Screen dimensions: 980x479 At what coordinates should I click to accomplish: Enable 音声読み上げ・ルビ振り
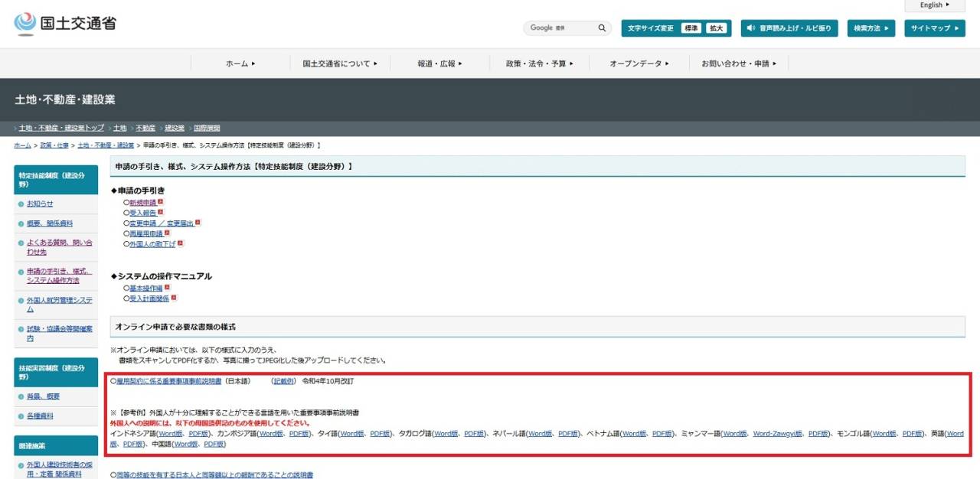pos(789,28)
